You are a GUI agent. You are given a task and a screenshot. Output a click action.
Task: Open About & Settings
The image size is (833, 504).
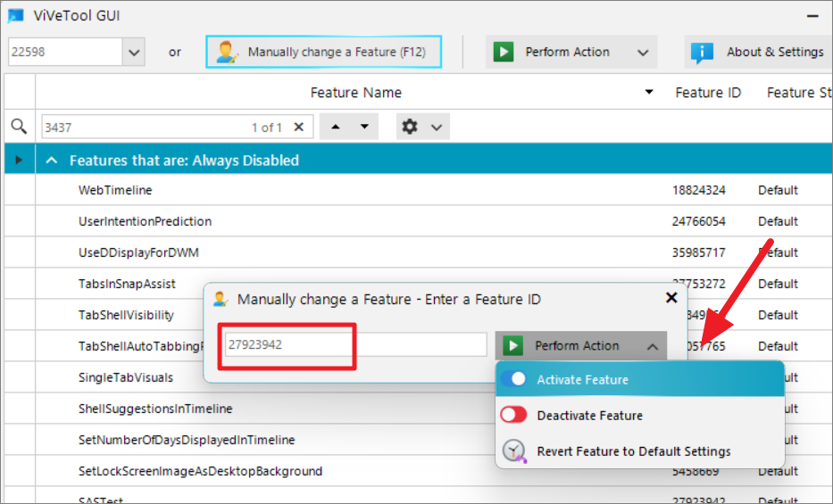758,52
